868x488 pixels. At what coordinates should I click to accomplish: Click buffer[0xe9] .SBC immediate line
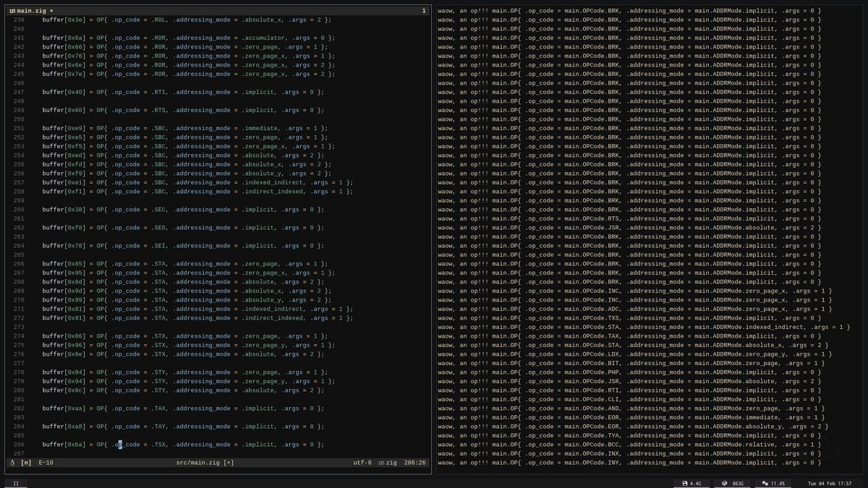click(x=184, y=128)
